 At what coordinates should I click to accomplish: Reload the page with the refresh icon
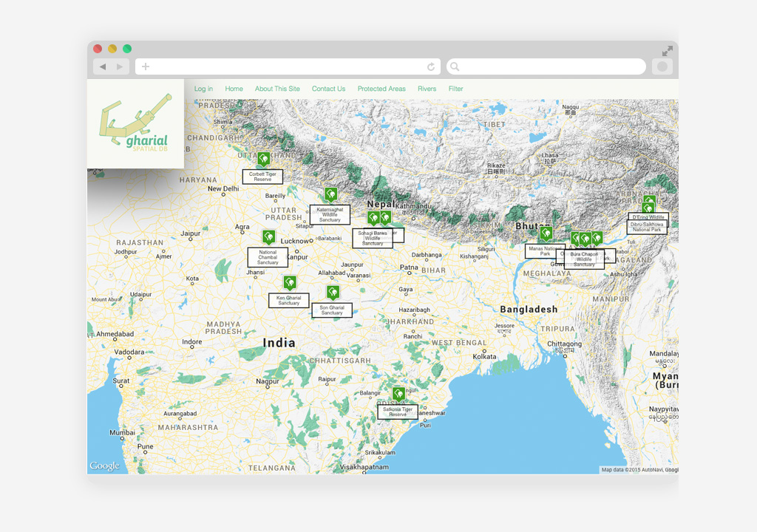[431, 66]
